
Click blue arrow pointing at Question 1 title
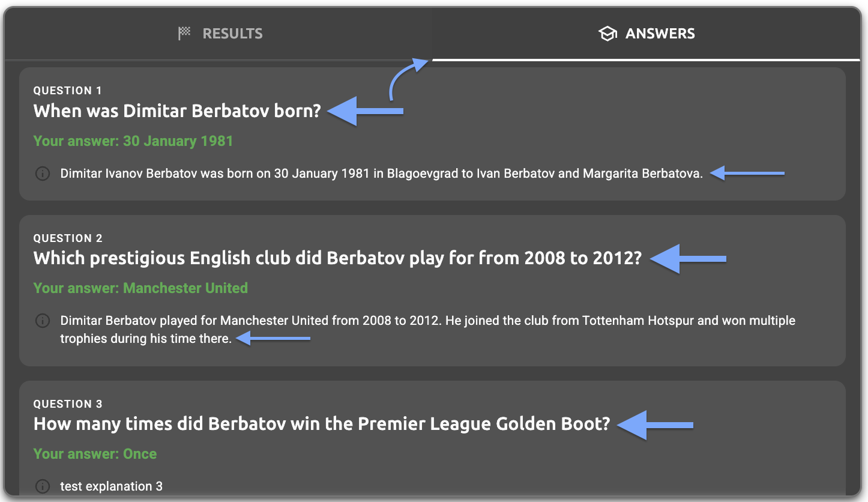tap(365, 111)
